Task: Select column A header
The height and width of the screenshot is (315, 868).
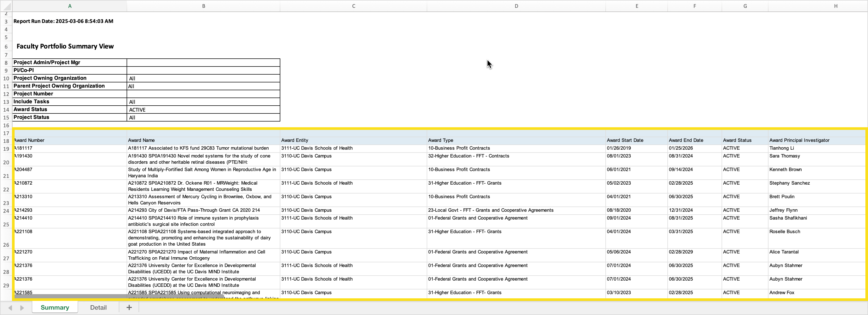Action: coord(69,6)
